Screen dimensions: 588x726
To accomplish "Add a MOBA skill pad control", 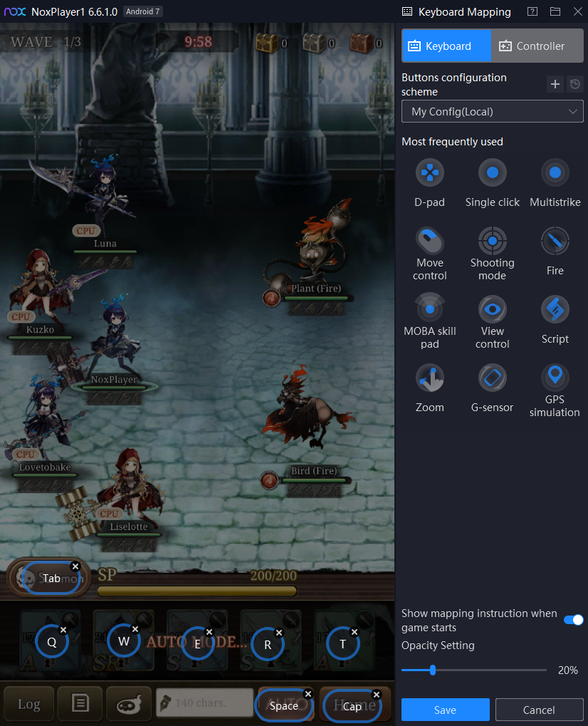I will click(430, 309).
